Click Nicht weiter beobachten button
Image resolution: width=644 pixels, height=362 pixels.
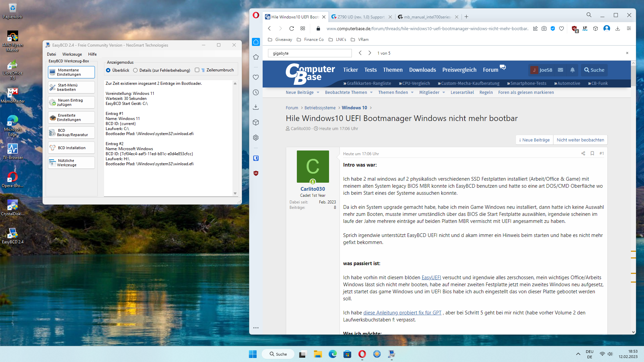click(x=580, y=140)
